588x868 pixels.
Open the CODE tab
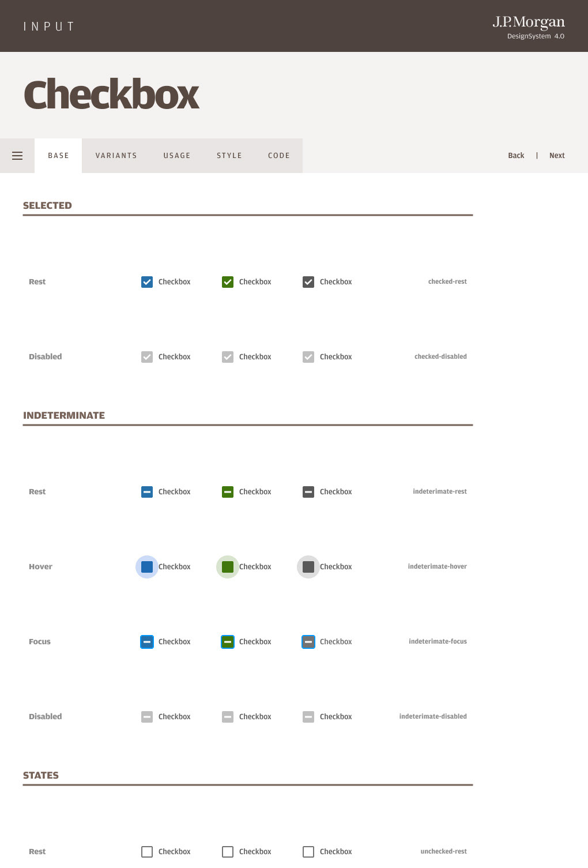click(279, 156)
